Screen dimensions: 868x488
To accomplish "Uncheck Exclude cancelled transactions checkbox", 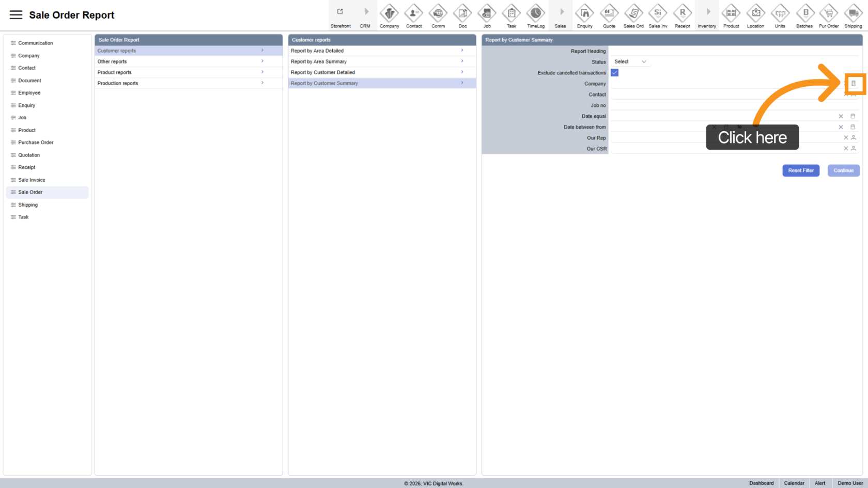I will pos(614,73).
